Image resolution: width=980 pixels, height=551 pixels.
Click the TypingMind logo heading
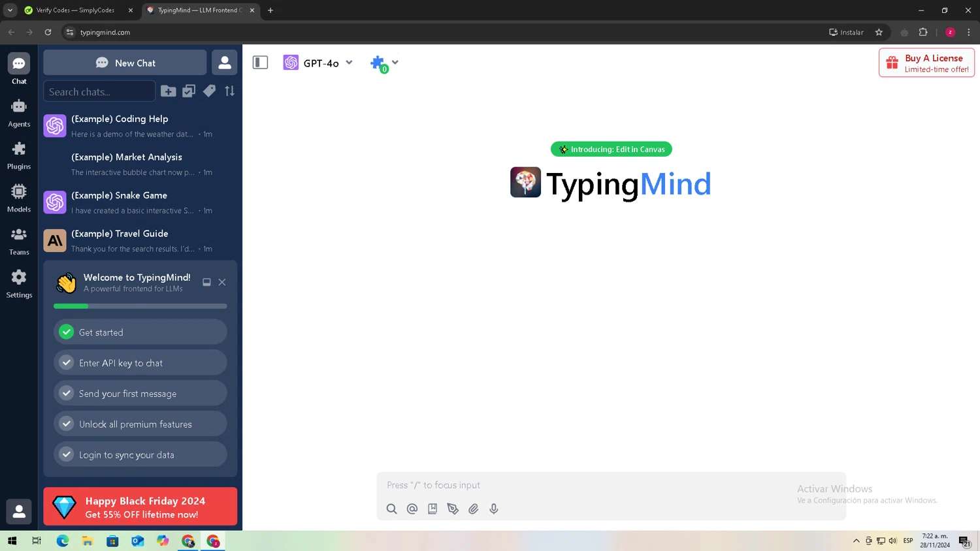pyautogui.click(x=611, y=183)
